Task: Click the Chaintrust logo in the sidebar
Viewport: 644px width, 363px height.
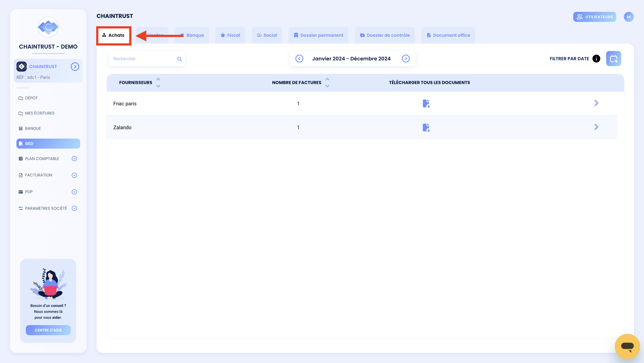Action: point(48,27)
